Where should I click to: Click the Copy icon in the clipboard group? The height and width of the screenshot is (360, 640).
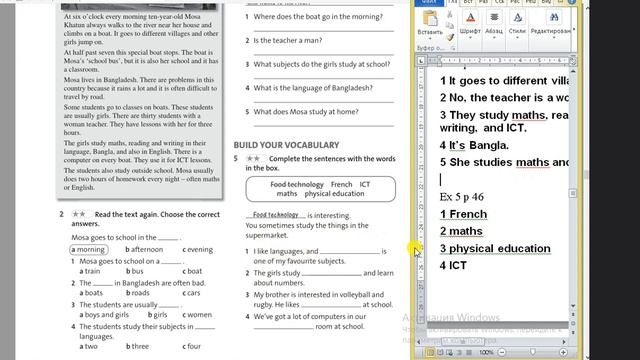click(450, 26)
